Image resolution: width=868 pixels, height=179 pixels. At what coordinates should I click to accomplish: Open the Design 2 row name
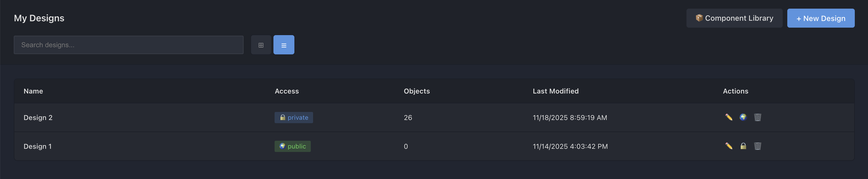pos(38,117)
